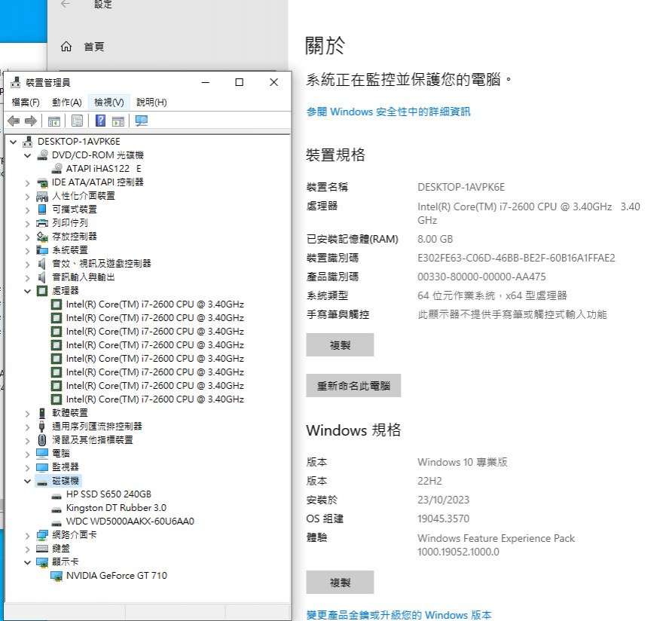Image resolution: width=672 pixels, height=621 pixels.
Task: Click the 人性化介面裝置 device icon
Action: pyautogui.click(x=42, y=196)
